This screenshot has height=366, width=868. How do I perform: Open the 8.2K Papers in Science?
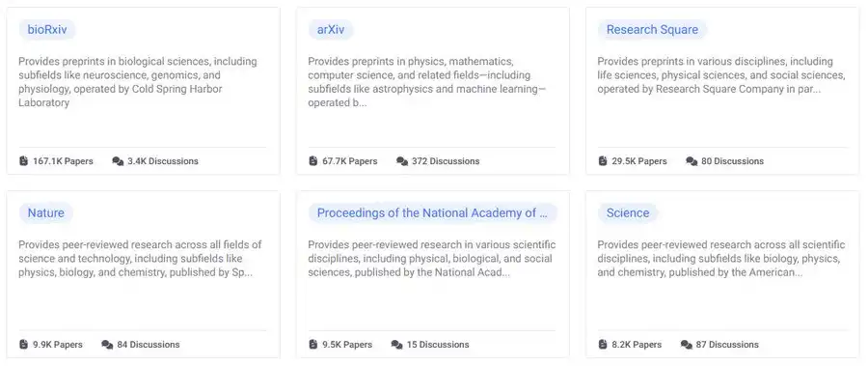pos(637,345)
